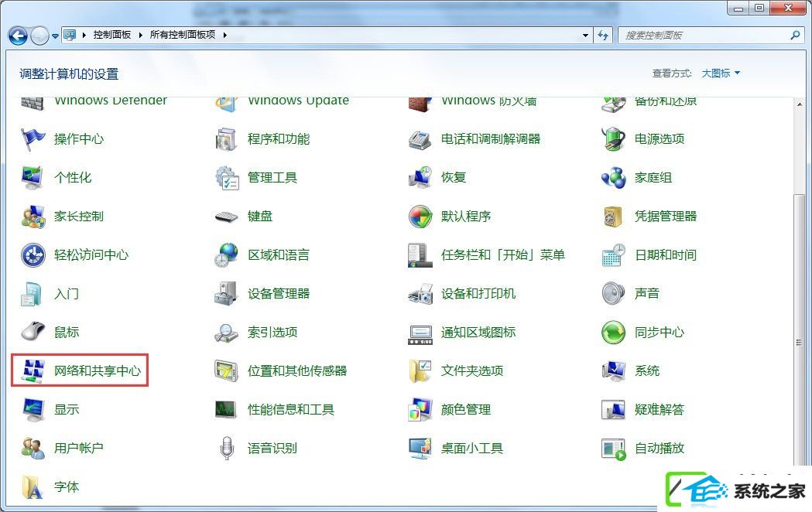
Task: Click the 文件夹选项 folder icon
Action: [420, 370]
